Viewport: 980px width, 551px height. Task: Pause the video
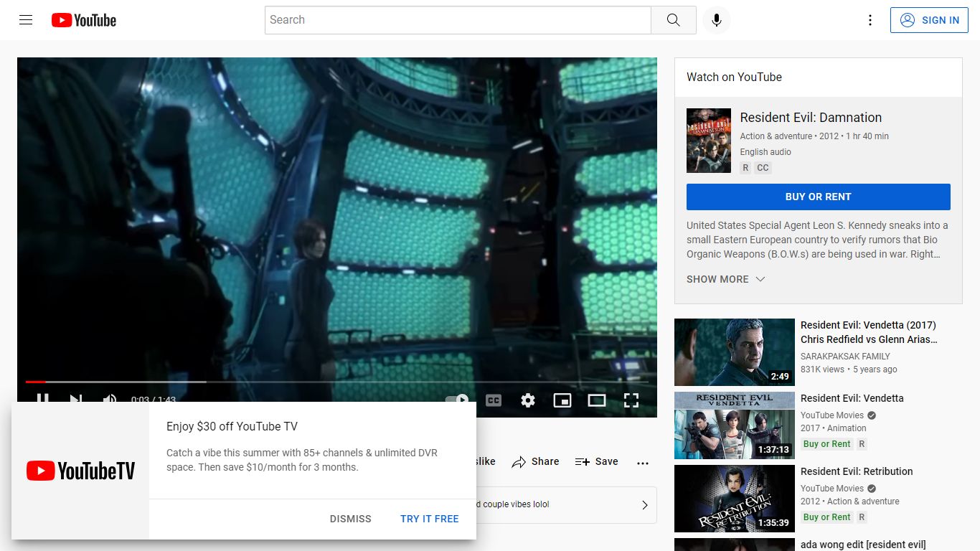(42, 398)
